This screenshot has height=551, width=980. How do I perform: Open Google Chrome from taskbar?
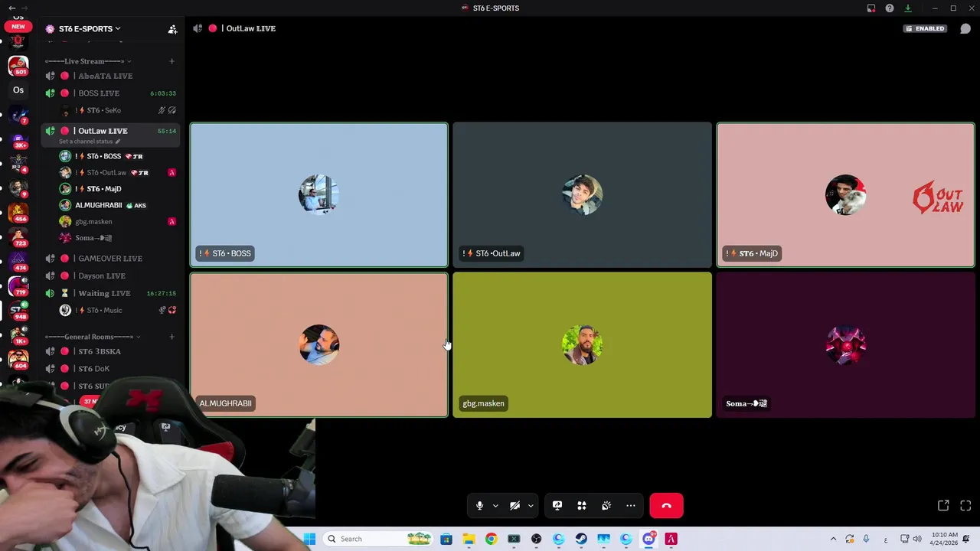491,539
